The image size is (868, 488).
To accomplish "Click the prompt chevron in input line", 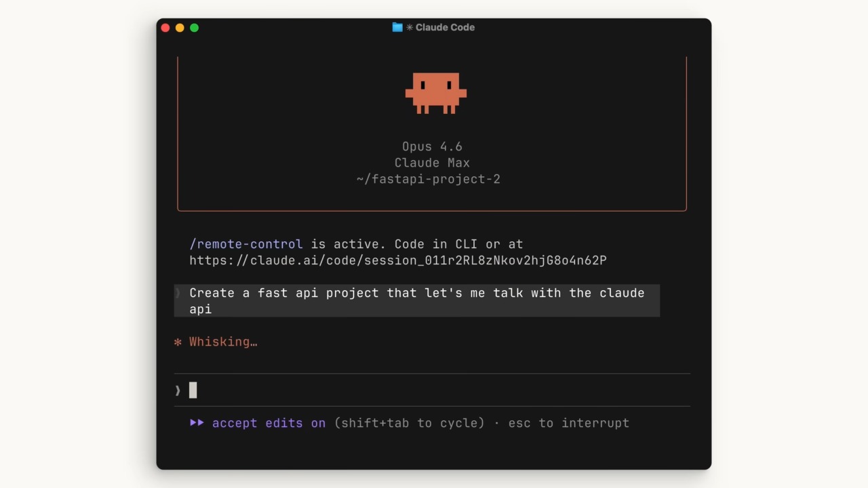I will coord(178,390).
